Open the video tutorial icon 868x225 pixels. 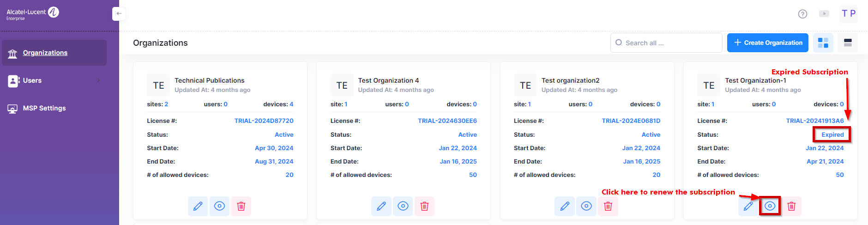click(824, 14)
